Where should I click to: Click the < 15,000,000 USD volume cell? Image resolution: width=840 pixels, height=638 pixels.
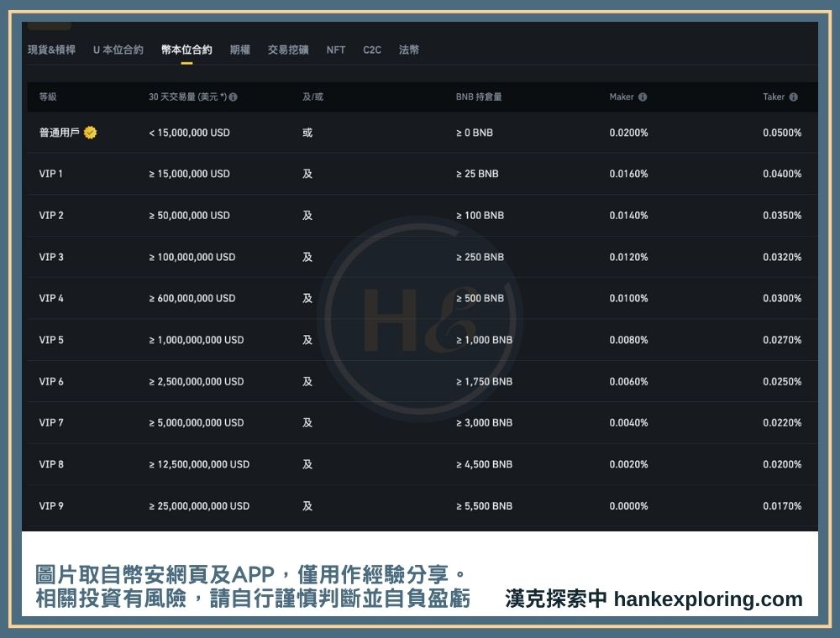point(189,133)
